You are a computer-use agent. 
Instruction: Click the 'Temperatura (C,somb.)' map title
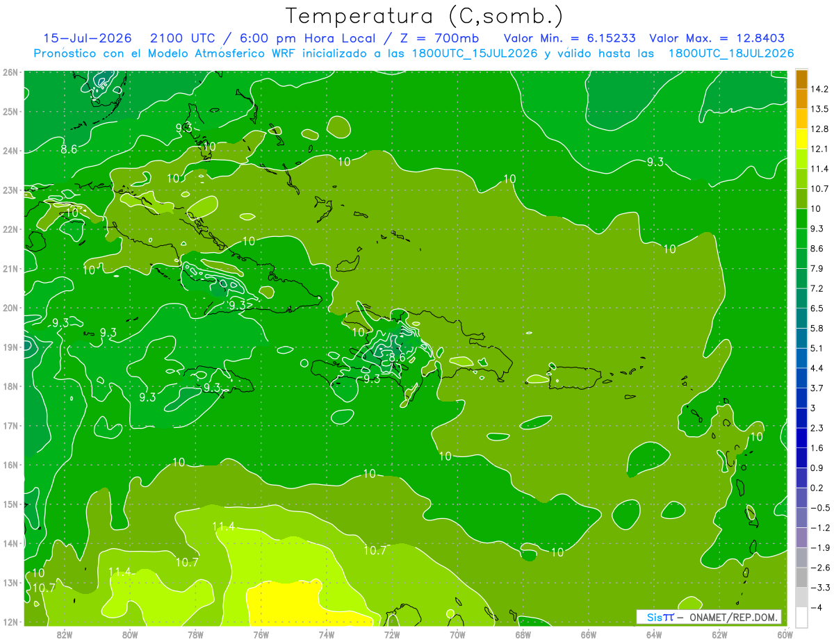pos(424,16)
